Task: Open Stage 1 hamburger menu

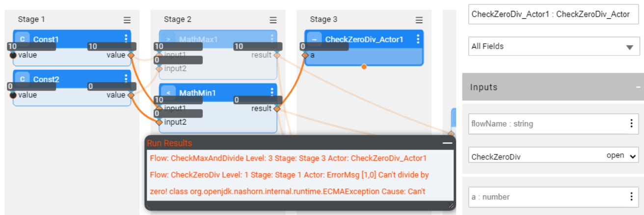Action: pos(127,20)
